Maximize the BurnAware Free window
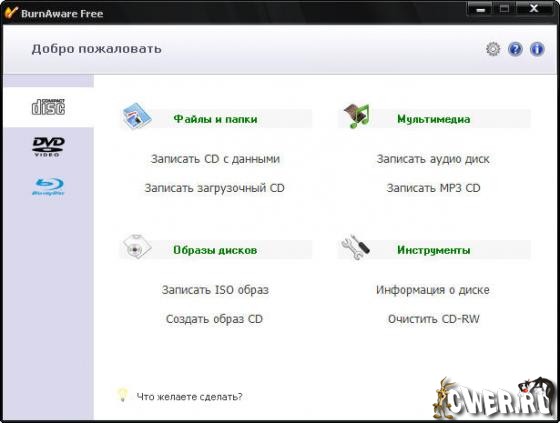Viewport: 560px width, 423px height. 504,9
